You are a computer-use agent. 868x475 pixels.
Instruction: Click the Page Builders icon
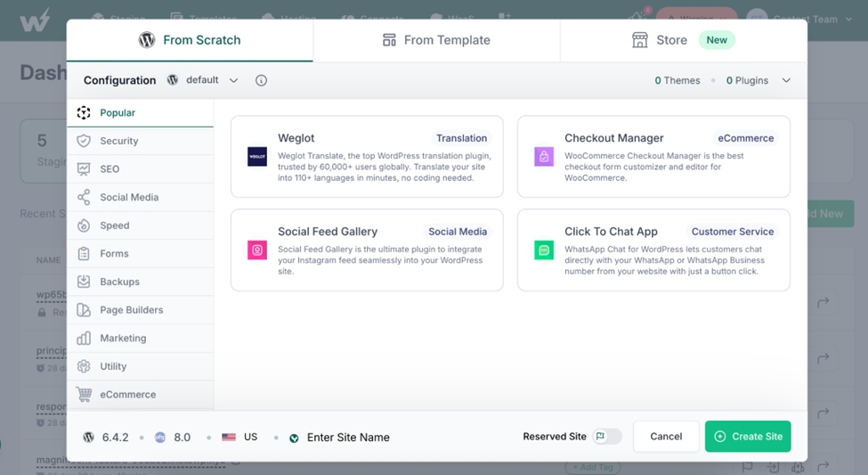[x=84, y=310]
